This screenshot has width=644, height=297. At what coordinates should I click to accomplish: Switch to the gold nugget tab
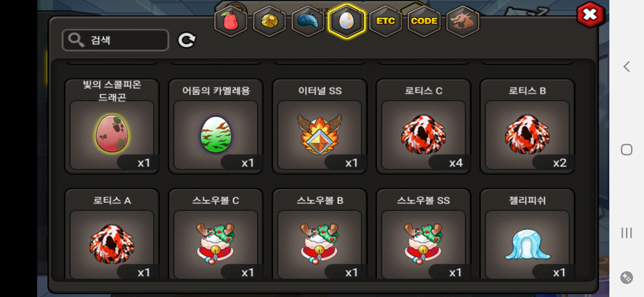269,21
